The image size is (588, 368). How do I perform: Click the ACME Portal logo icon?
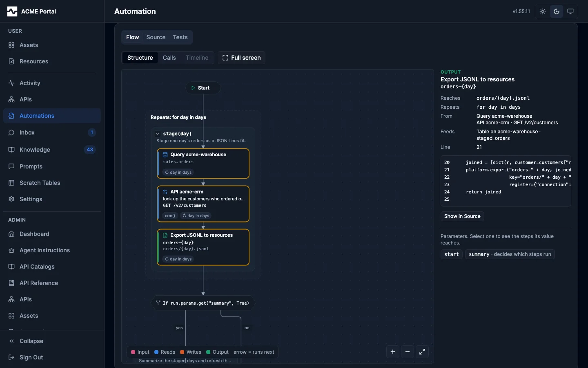pos(12,11)
